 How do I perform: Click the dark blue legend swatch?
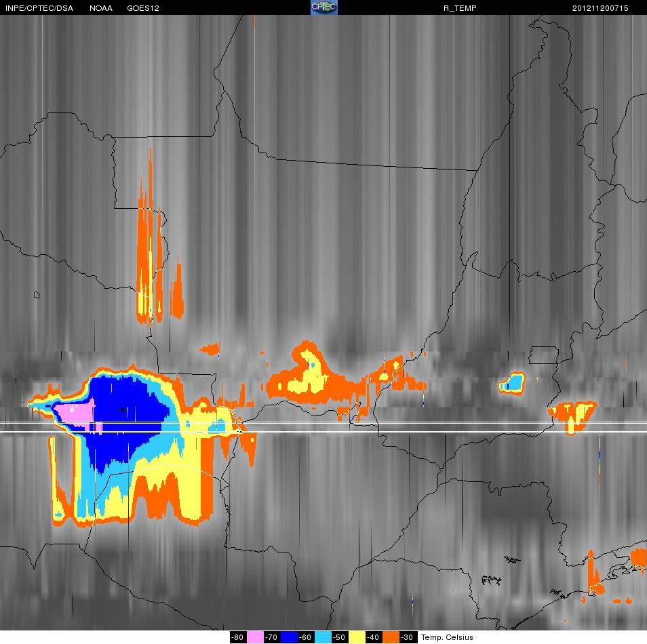[290, 637]
